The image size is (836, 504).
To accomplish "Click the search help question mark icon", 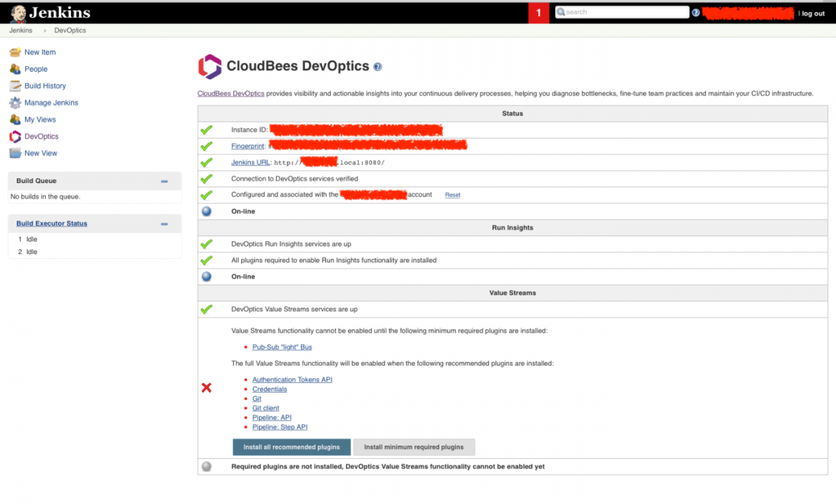I will [x=696, y=13].
